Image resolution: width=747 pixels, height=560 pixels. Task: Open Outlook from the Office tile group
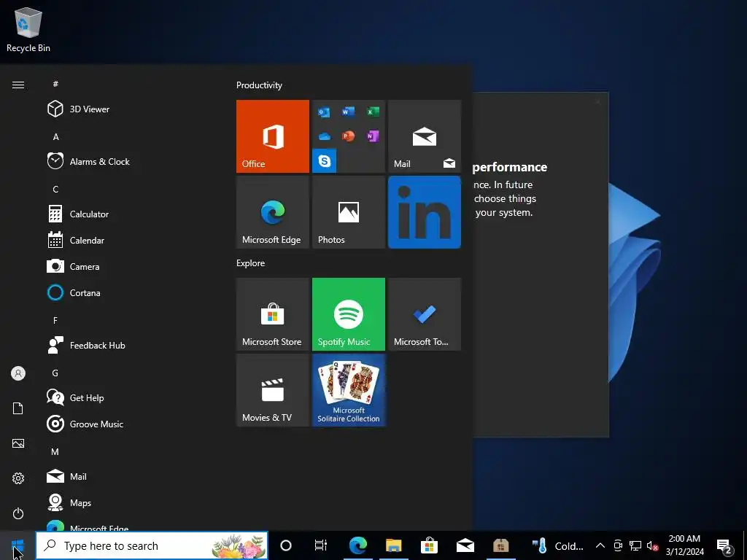[324, 112]
